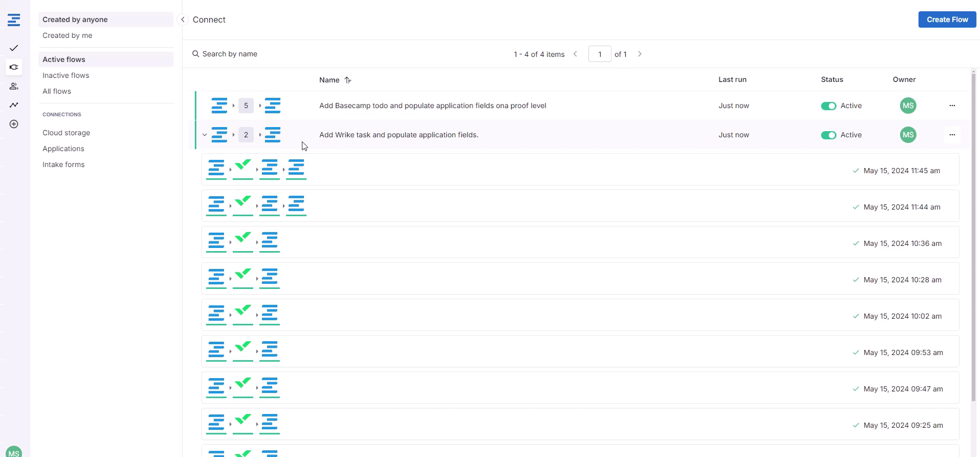This screenshot has height=457, width=980.
Task: Open the analytics graph icon in sidebar
Action: (x=14, y=105)
